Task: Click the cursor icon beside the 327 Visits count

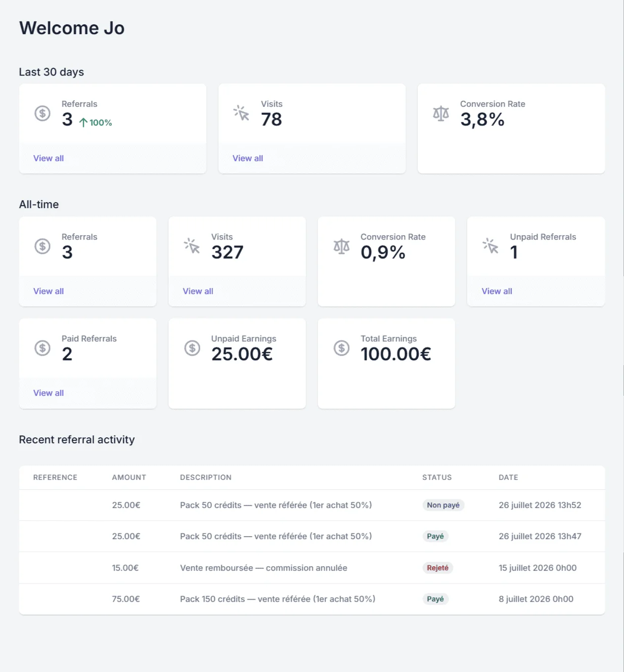Action: (x=192, y=246)
